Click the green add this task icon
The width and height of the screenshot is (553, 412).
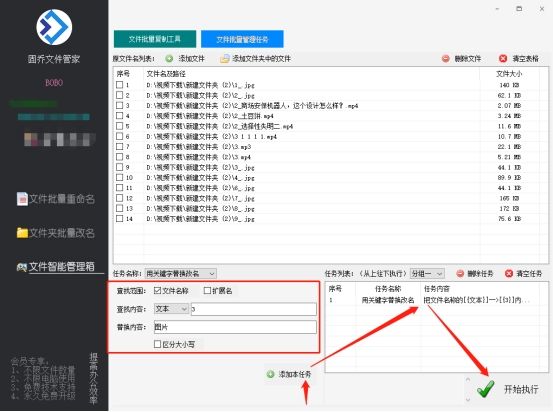(x=271, y=374)
